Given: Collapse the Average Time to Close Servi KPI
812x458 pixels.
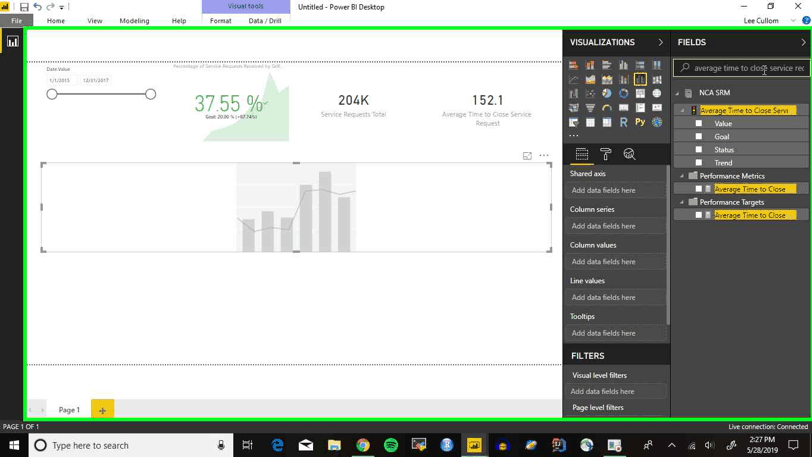Looking at the screenshot, I should tap(683, 110).
